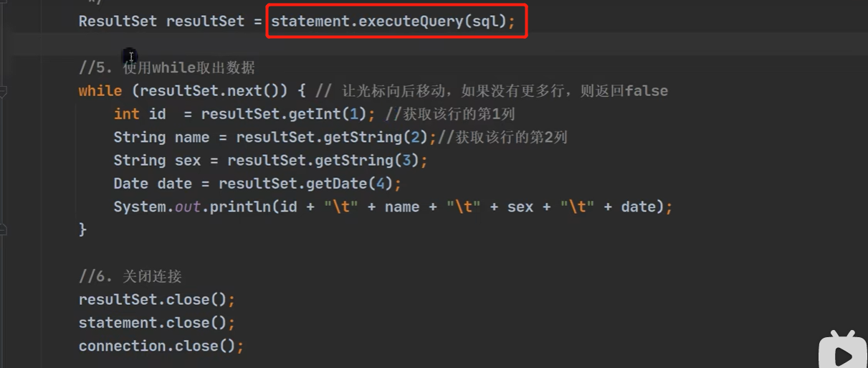Click comment '//5. 使用while取出数据'
This screenshot has height=368, width=868.
point(166,68)
